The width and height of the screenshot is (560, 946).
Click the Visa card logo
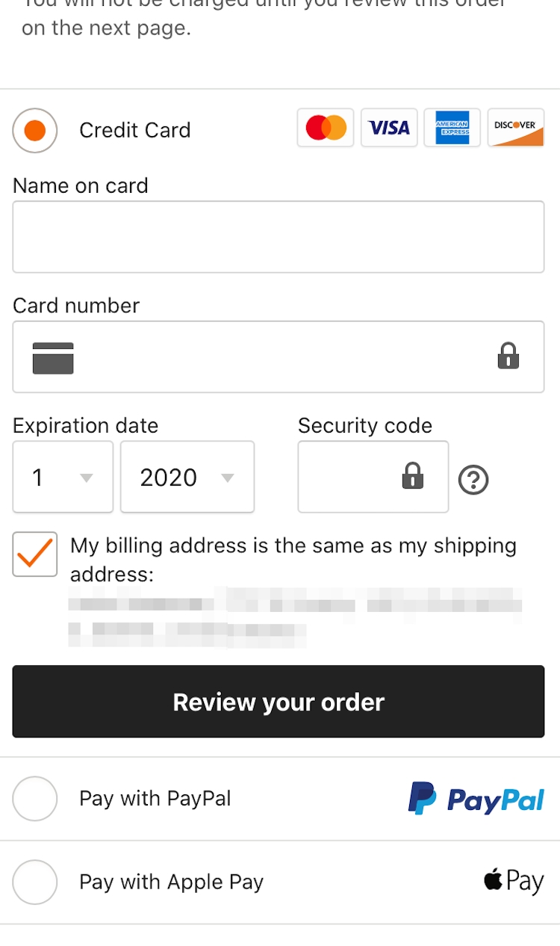[389, 128]
